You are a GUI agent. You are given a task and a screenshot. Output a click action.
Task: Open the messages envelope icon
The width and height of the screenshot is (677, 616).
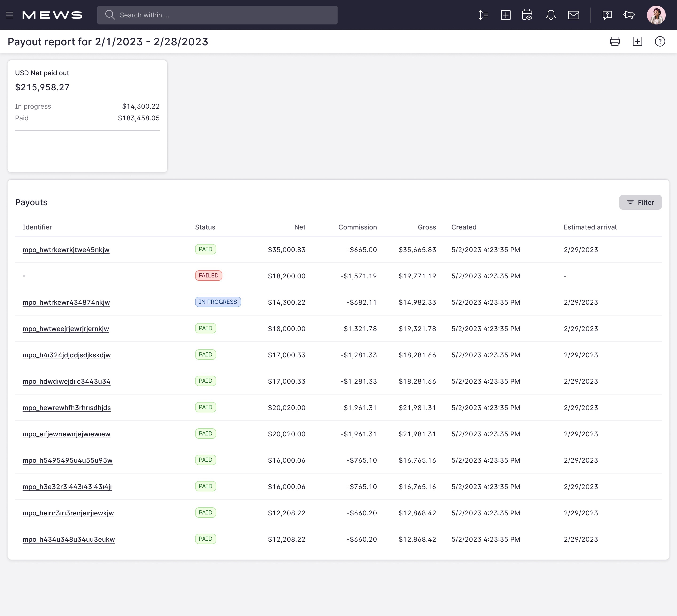pyautogui.click(x=574, y=15)
